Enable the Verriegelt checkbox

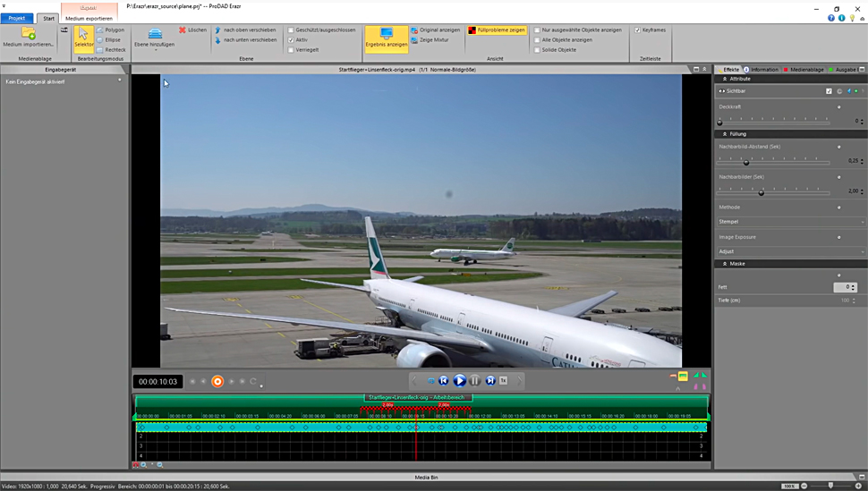(291, 50)
